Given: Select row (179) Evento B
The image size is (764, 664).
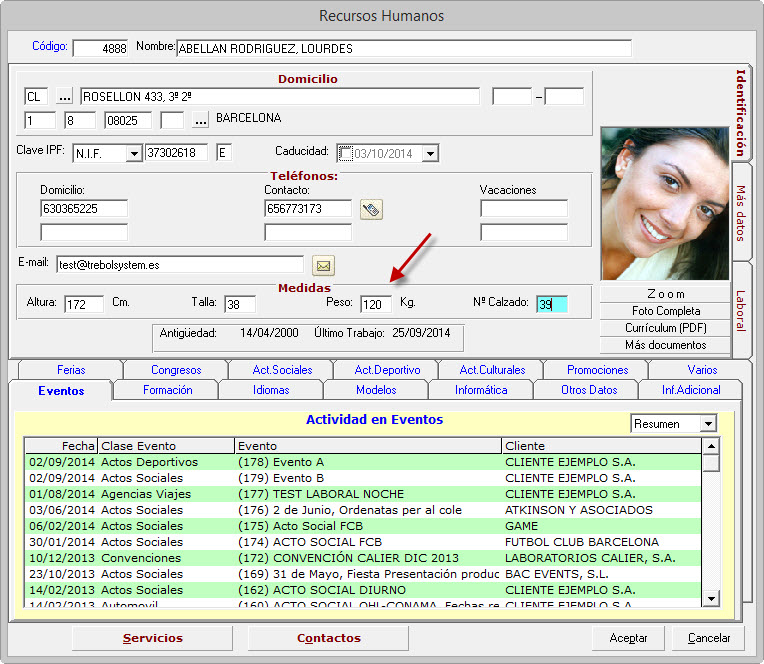Looking at the screenshot, I should 363,478.
